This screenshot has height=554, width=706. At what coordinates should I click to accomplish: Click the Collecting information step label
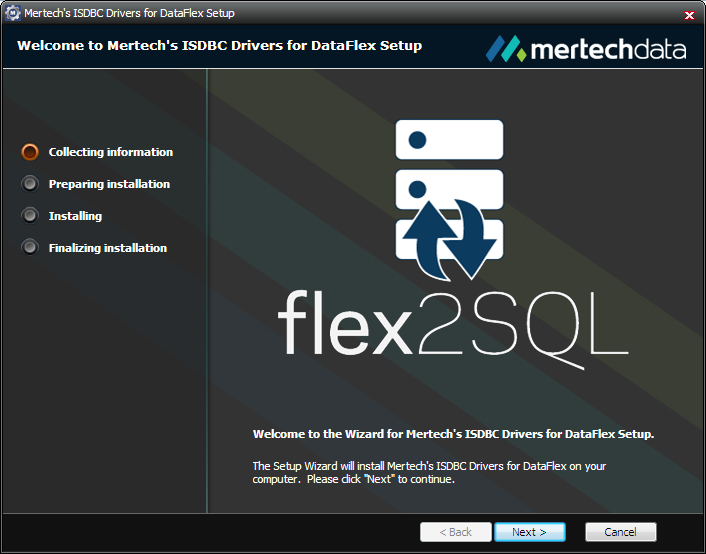(110, 152)
